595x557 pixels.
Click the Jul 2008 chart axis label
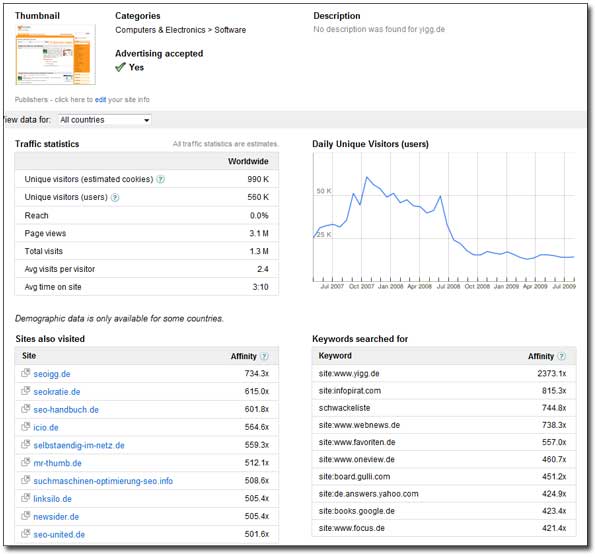449,286
